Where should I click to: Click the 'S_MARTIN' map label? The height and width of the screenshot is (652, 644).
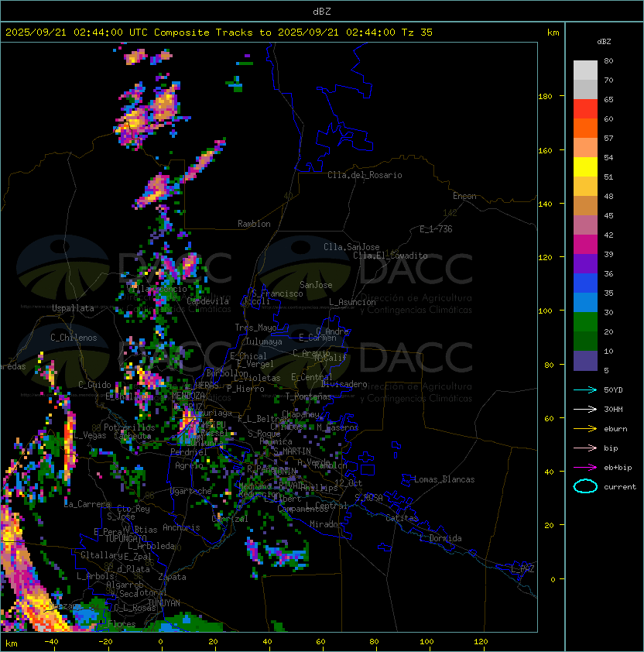pos(293,451)
